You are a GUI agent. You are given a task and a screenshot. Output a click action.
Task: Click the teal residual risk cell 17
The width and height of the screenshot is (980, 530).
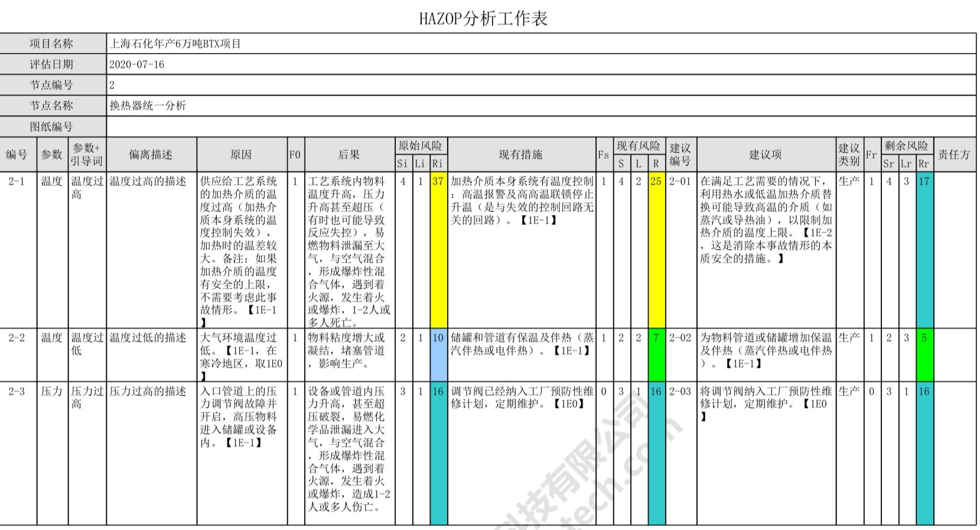(924, 250)
